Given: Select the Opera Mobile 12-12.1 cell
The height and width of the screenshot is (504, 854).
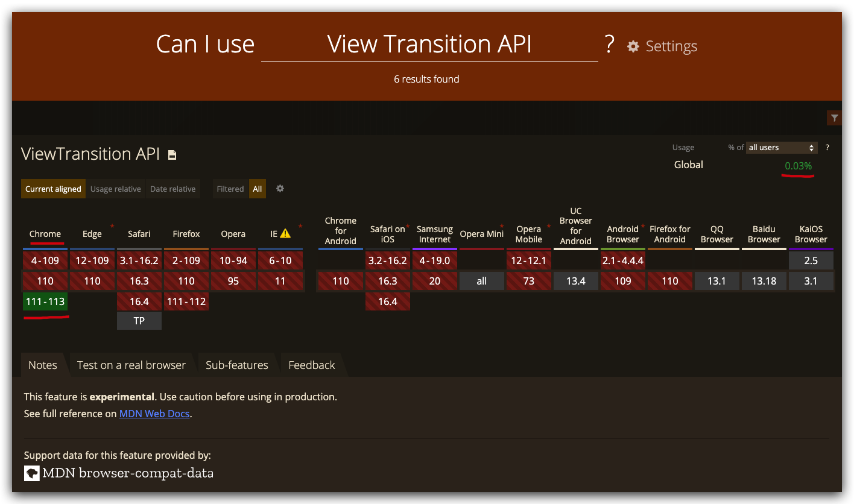Looking at the screenshot, I should pos(529,260).
